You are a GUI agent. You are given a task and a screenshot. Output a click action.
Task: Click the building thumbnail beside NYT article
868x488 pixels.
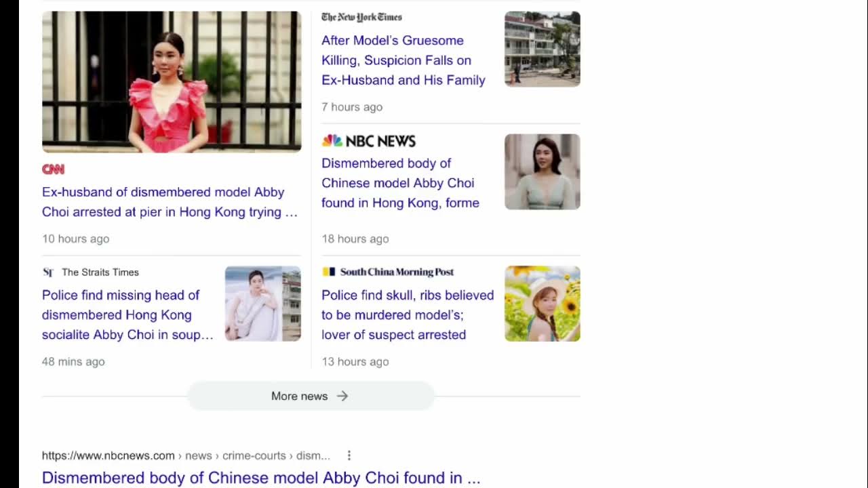(542, 49)
